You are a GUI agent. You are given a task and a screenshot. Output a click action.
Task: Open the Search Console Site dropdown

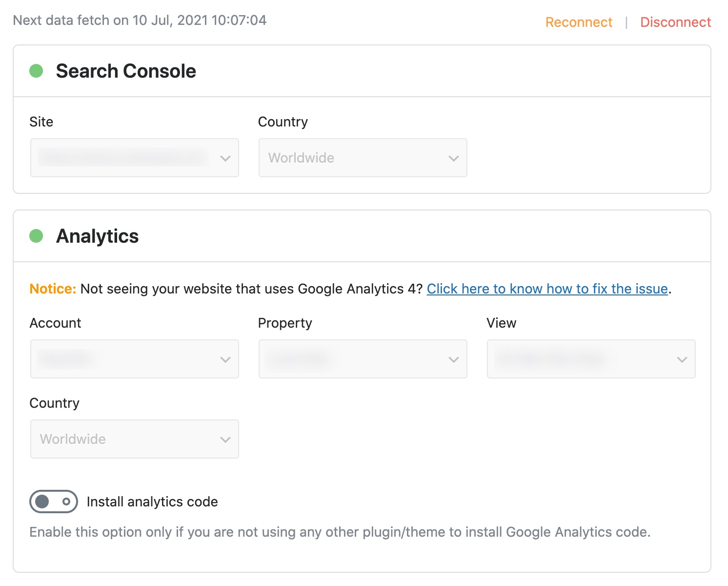134,158
